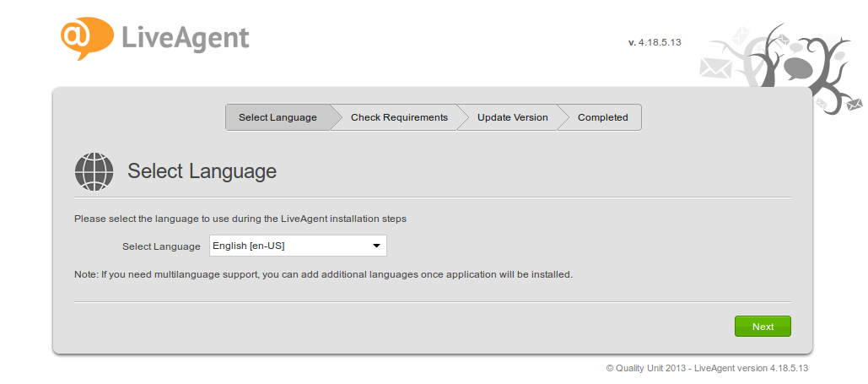The height and width of the screenshot is (384, 868).
Task: Click the tilted pale envelope atop the tree
Action: click(x=741, y=35)
